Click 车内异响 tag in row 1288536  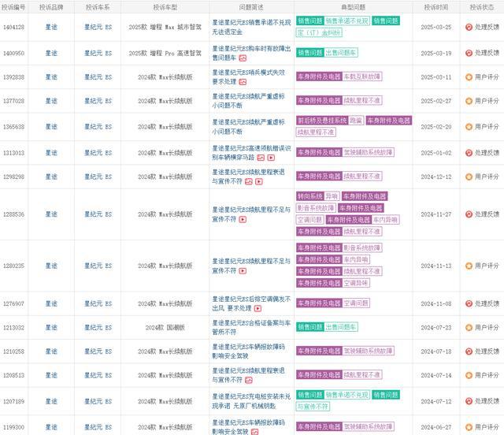[x=386, y=220]
